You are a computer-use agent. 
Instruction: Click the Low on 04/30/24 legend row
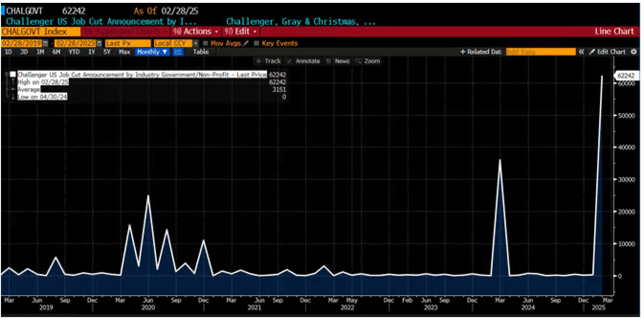tap(42, 97)
